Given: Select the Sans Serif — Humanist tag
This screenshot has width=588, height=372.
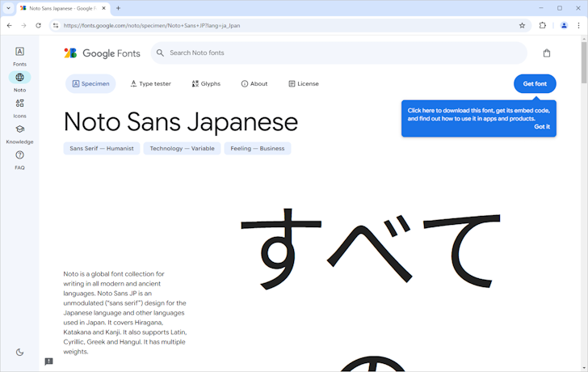Looking at the screenshot, I should tap(102, 149).
